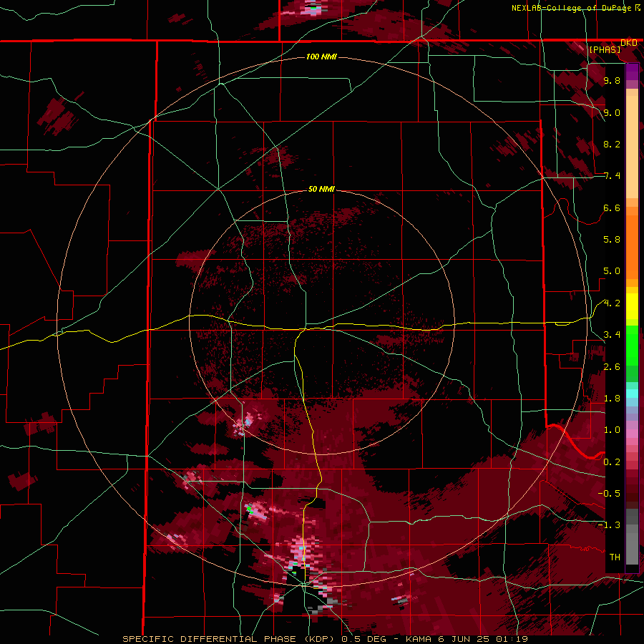
Task: Select the 3.4 scale value
Action: [612, 335]
